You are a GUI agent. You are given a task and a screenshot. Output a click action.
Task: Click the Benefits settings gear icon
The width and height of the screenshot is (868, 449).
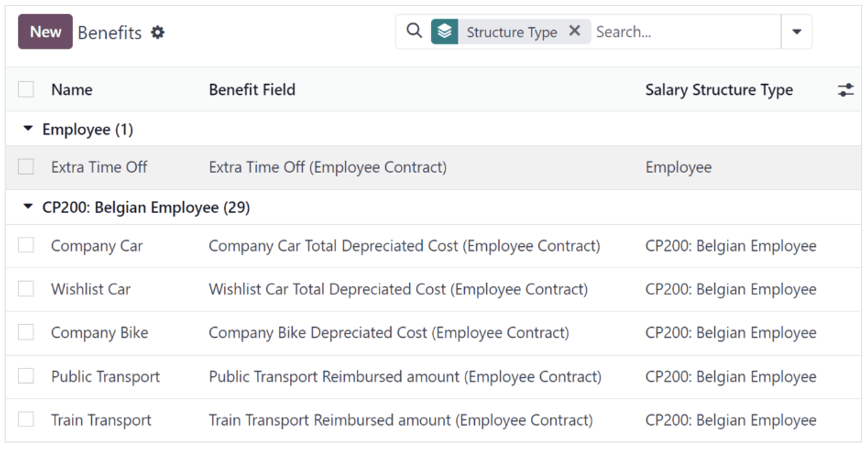pos(157,33)
